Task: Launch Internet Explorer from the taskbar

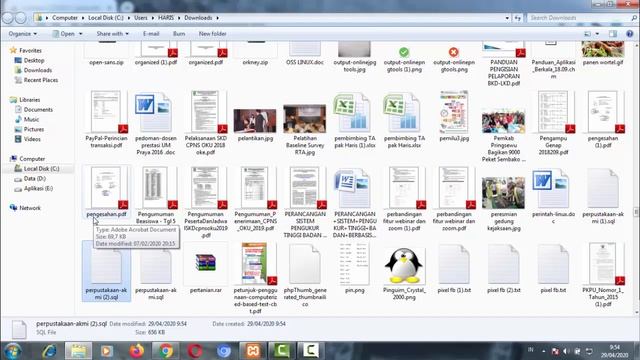Action: [x=49, y=351]
